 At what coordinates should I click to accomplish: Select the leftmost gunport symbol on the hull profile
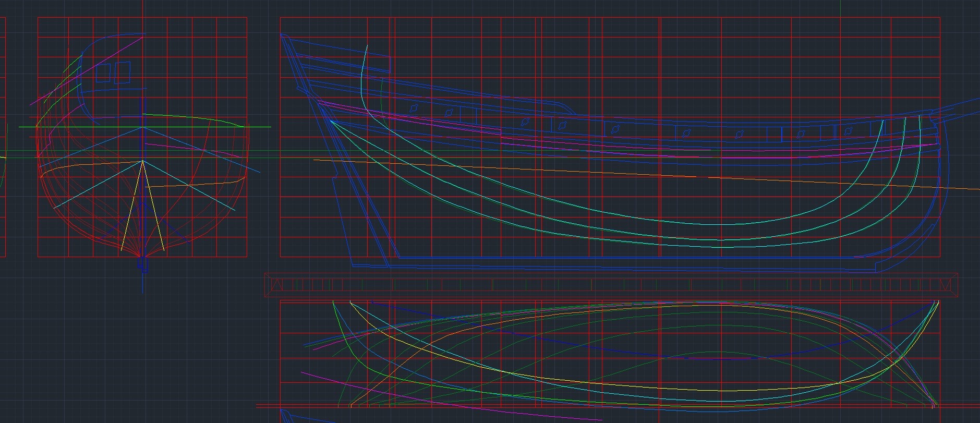click(x=414, y=108)
